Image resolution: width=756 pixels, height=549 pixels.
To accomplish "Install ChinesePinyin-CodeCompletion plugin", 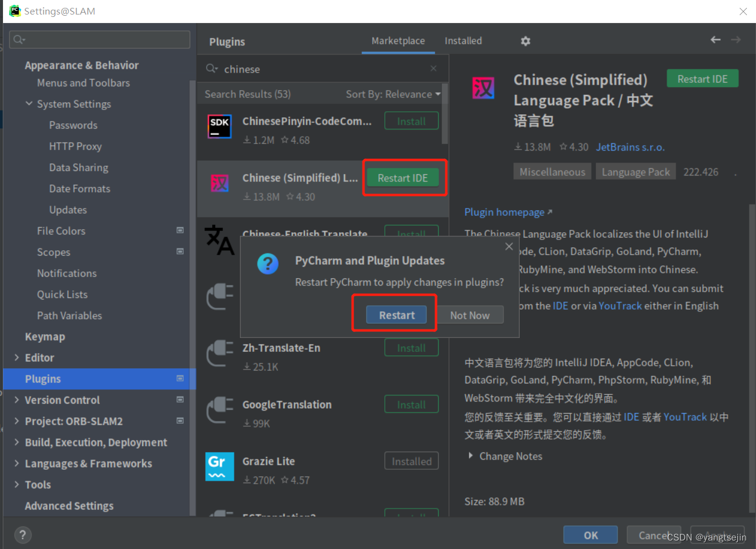I will [412, 121].
